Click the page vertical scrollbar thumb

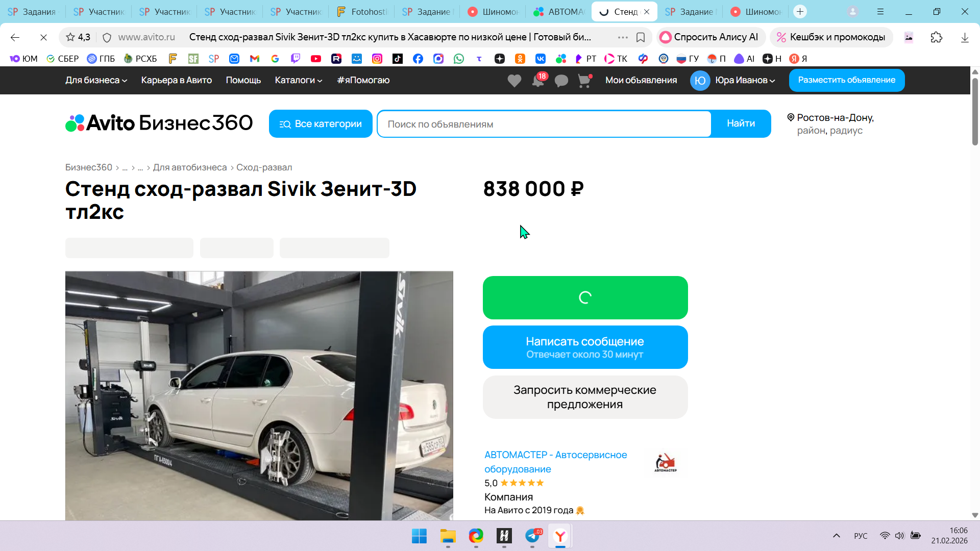[x=975, y=112]
